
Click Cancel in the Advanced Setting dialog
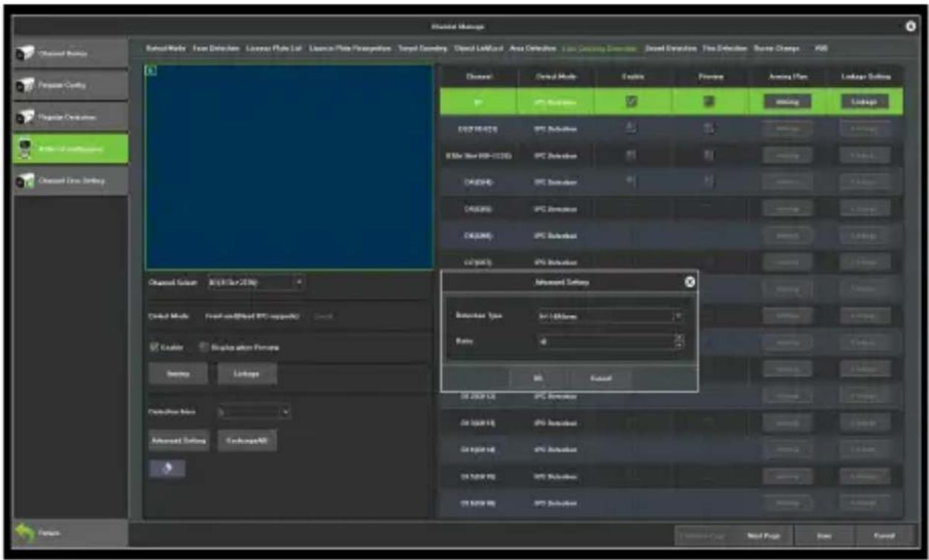600,378
